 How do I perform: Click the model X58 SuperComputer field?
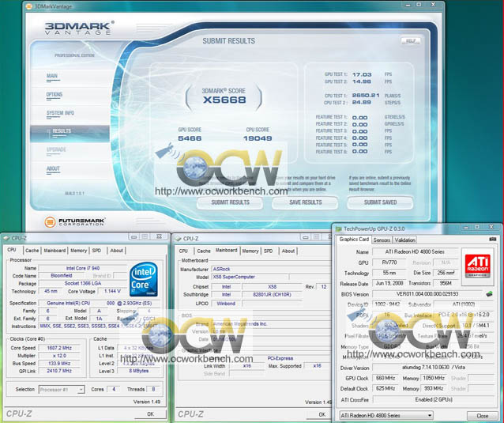tap(250, 277)
